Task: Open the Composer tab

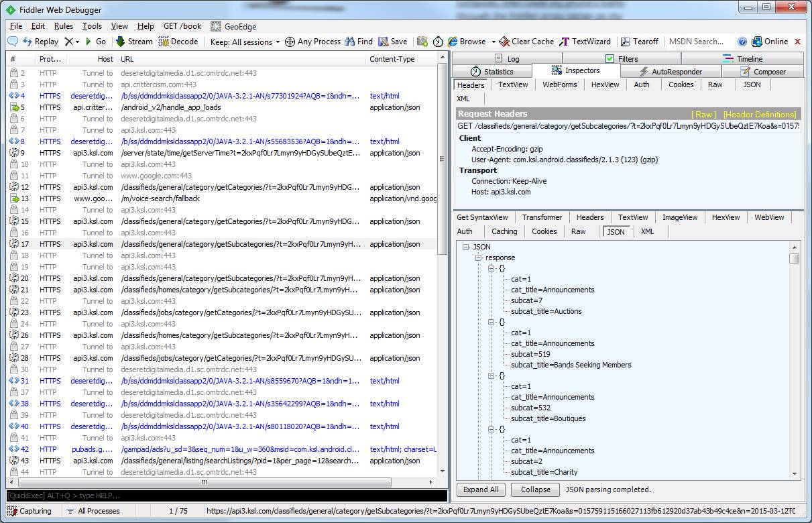Action: (762, 72)
